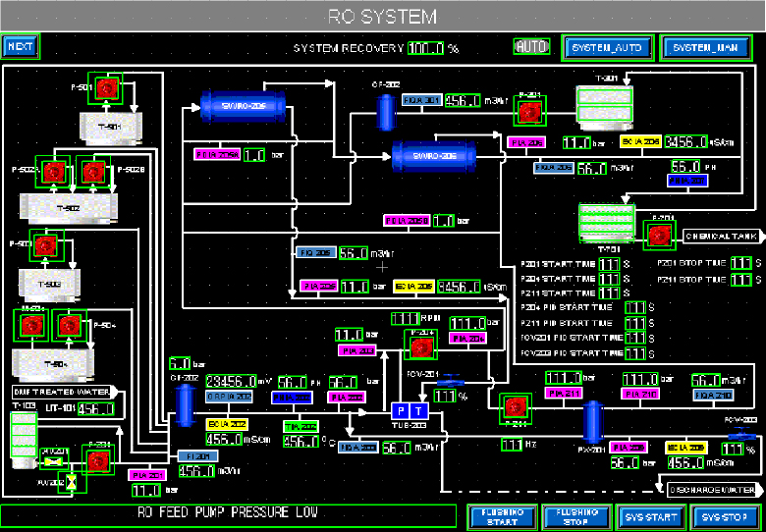Click the yellow ECIA 209 tag
This screenshot has width=766, height=532.
[x=685, y=447]
